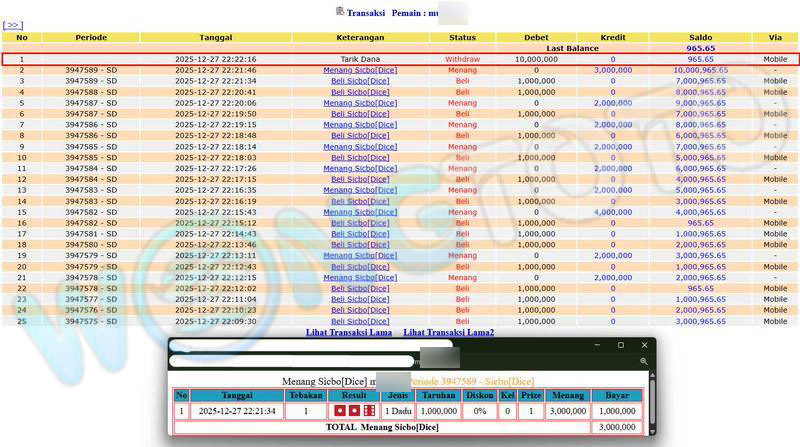This screenshot has height=447, width=800.
Task: Click the zoom magnifier icon in popup address bar
Action: [645, 361]
